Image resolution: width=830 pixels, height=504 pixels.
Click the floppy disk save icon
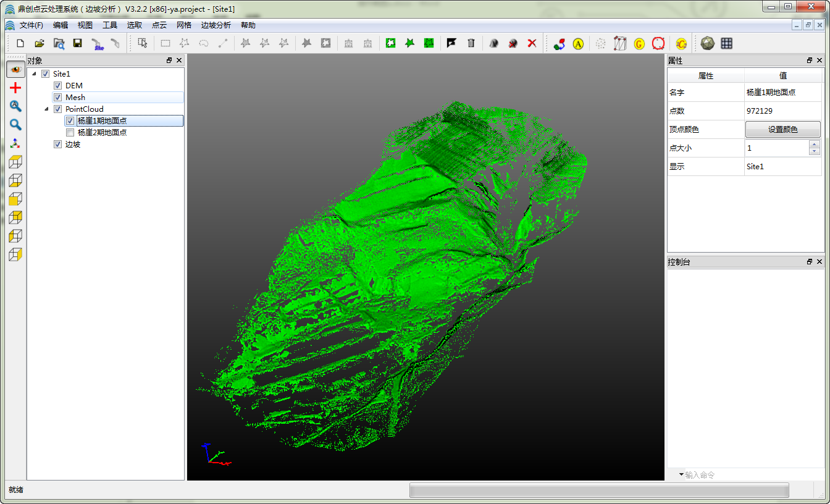pos(77,43)
